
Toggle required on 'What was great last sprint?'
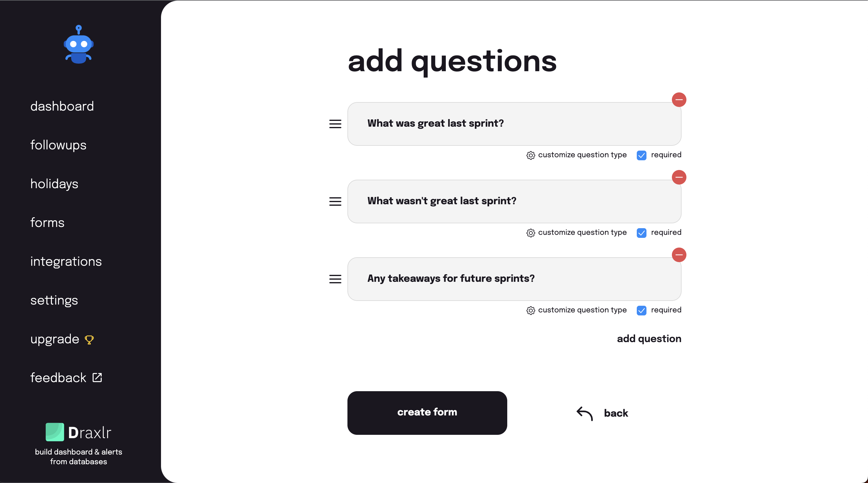click(642, 155)
